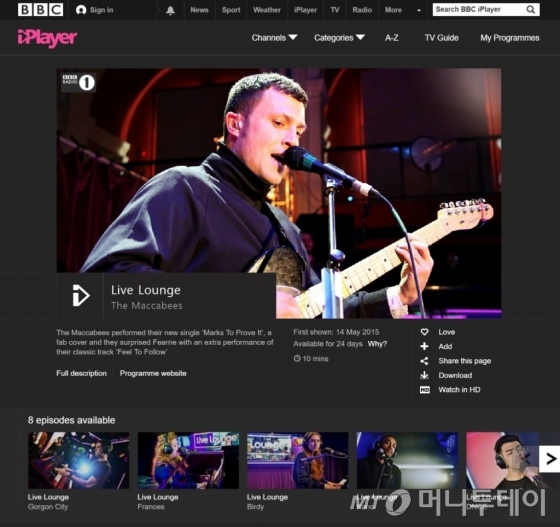Open the More menu dropdown
This screenshot has height=527, width=560.
point(403,10)
